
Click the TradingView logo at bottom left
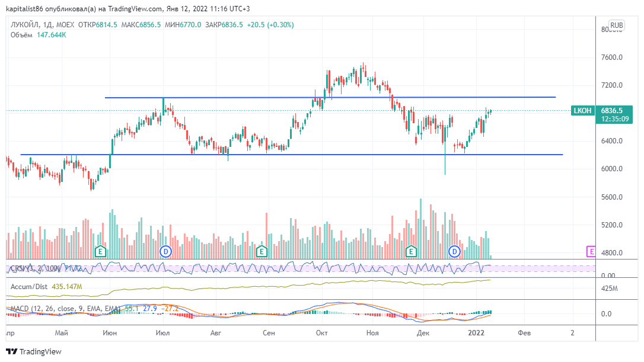[x=34, y=351]
